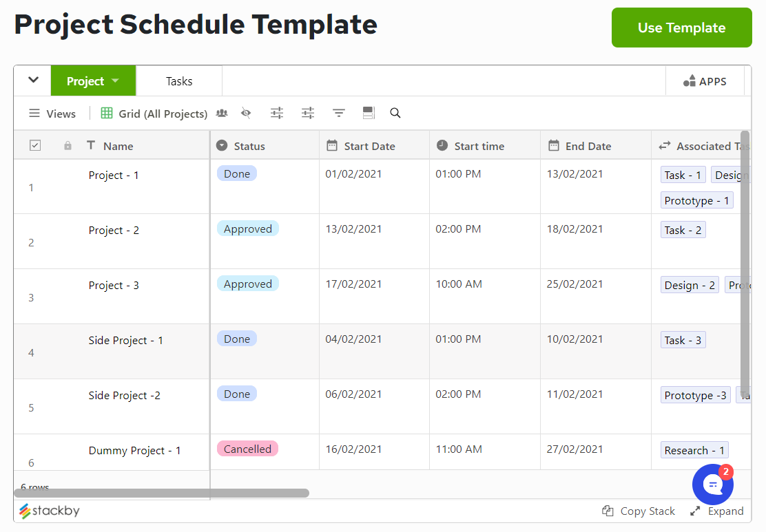Toggle the select-all checkbox in the header
The height and width of the screenshot is (532, 766).
(35, 145)
